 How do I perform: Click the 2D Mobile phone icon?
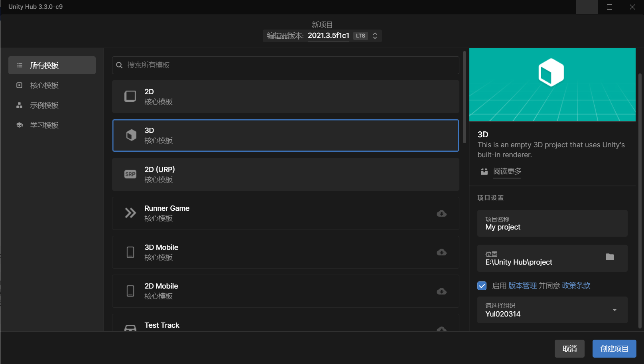[x=130, y=291]
